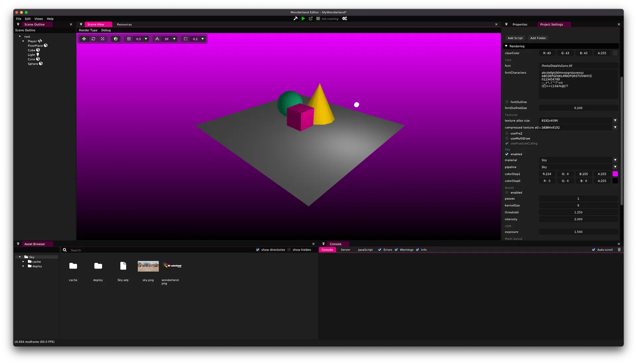Click the Add Script button
The image size is (637, 364).
pyautogui.click(x=515, y=38)
